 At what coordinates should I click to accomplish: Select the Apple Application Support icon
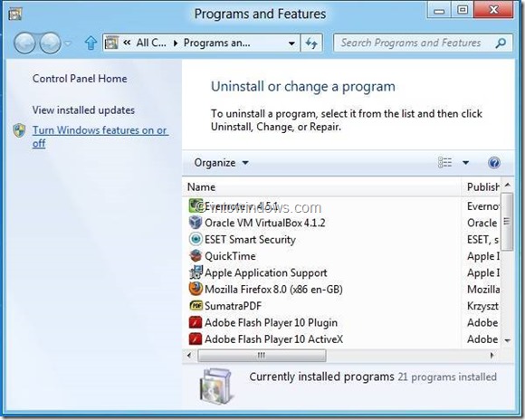196,272
